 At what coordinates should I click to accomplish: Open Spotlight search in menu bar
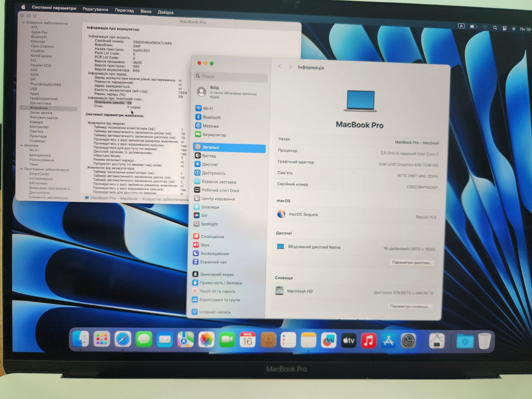[x=495, y=28]
